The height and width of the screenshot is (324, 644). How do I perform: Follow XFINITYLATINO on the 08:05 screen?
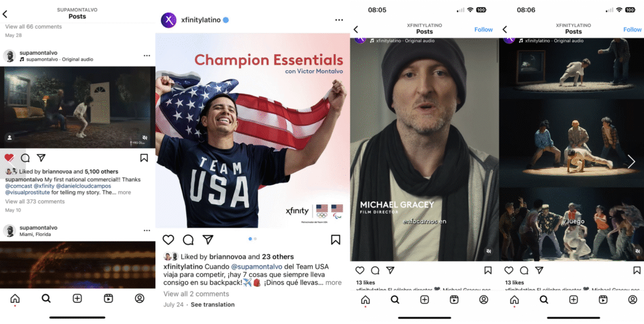[x=484, y=30]
